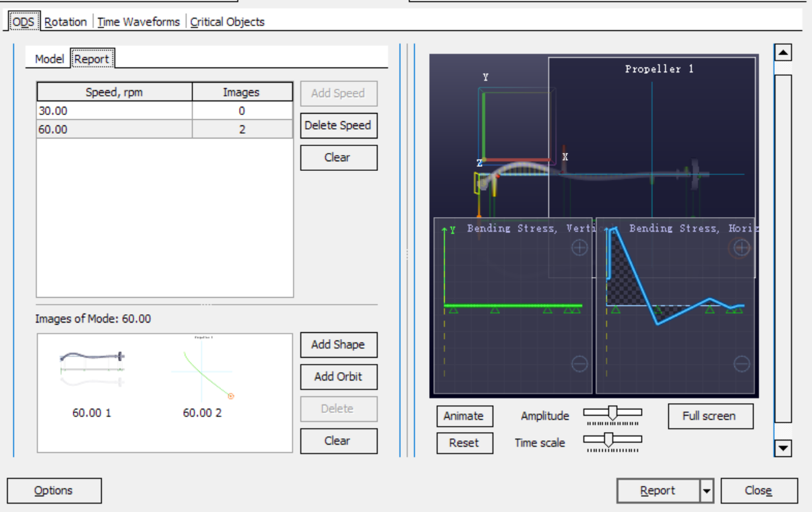Open the Critical Objects tab

click(x=227, y=22)
